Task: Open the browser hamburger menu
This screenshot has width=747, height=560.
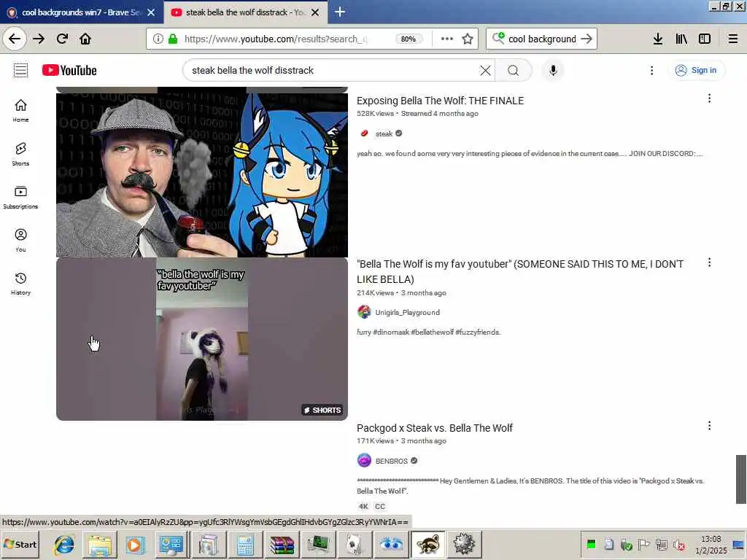Action: click(733, 39)
